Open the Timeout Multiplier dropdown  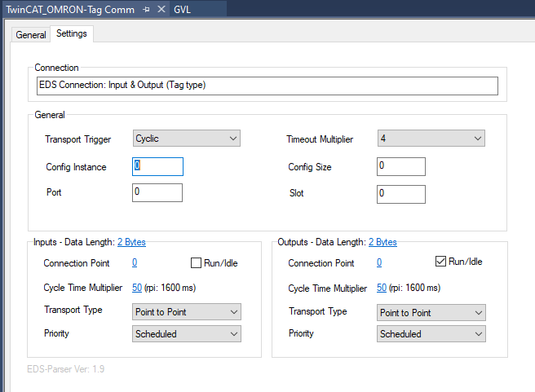[431, 139]
